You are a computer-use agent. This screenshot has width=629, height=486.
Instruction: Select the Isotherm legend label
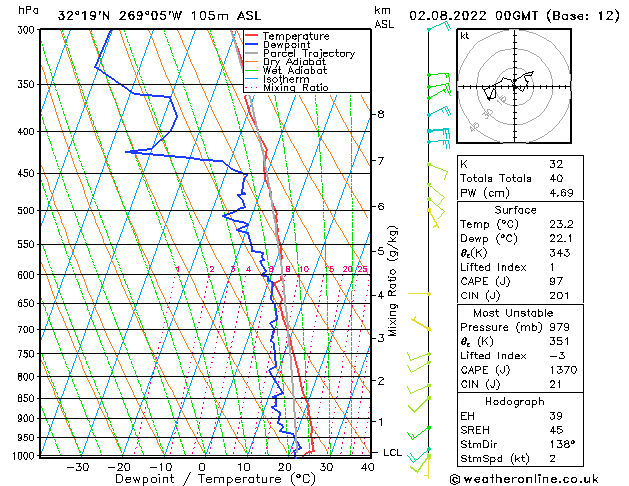[286, 79]
